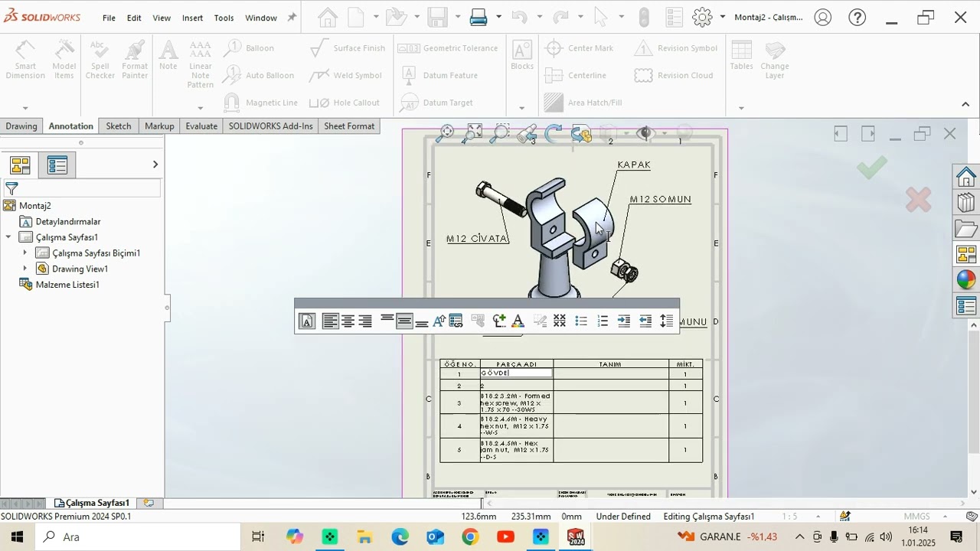Switch to the Sheet Format tab
Screen dimensions: 980x551
(349, 126)
